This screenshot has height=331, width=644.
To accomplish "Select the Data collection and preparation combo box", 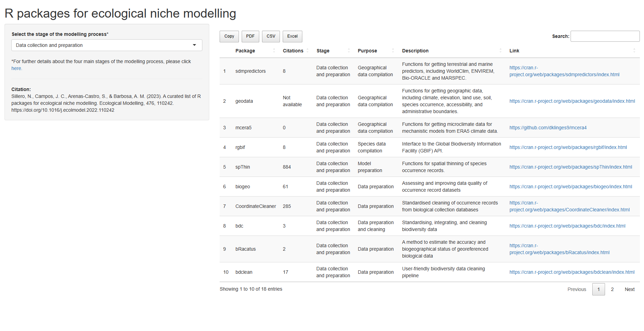I will [x=107, y=45].
